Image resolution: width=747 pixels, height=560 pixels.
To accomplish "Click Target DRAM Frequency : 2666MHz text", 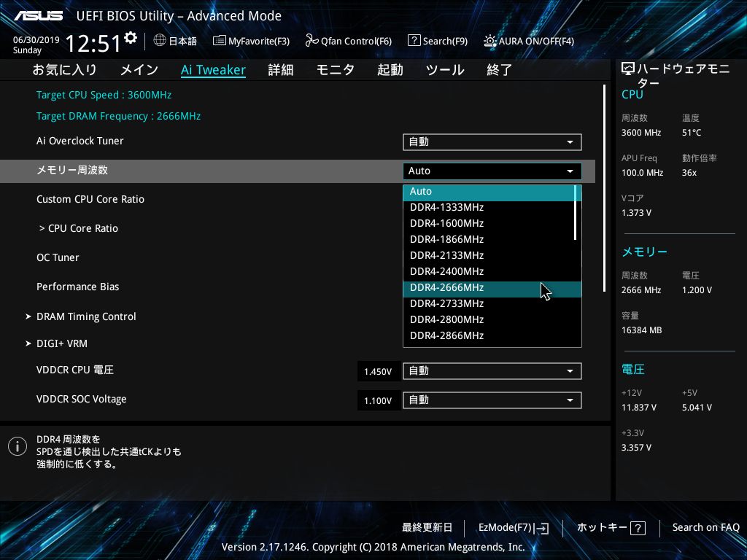I will tap(119, 116).
